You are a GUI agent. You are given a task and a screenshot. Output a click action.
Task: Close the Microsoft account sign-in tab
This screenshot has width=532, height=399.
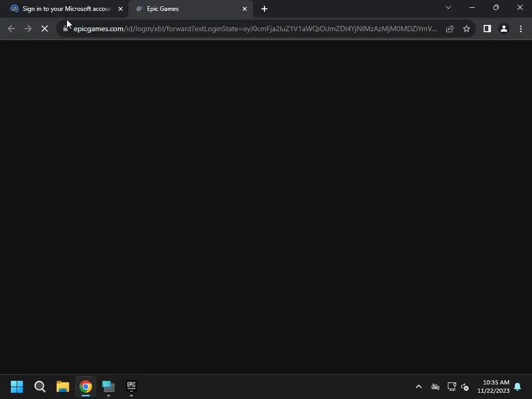[121, 9]
